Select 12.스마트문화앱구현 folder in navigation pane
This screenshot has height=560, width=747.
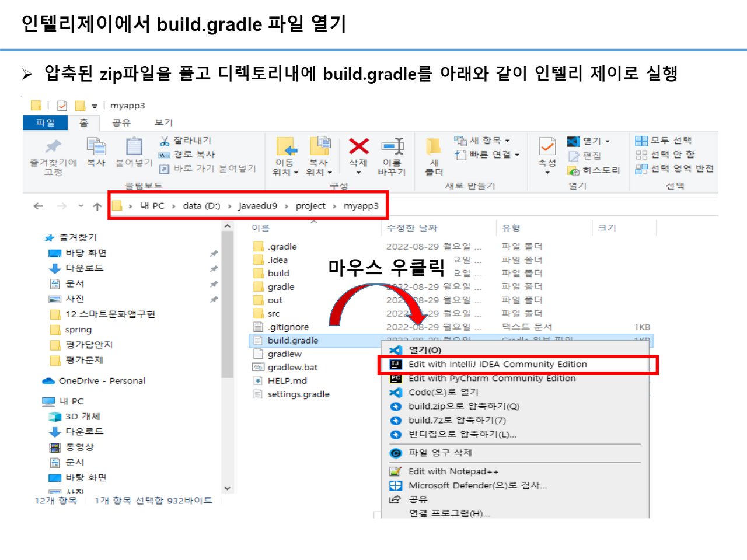[x=110, y=314]
